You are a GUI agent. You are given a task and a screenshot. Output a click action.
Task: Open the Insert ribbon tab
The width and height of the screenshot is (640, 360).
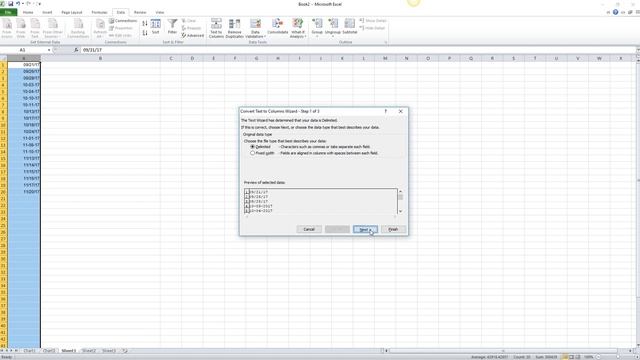point(47,12)
